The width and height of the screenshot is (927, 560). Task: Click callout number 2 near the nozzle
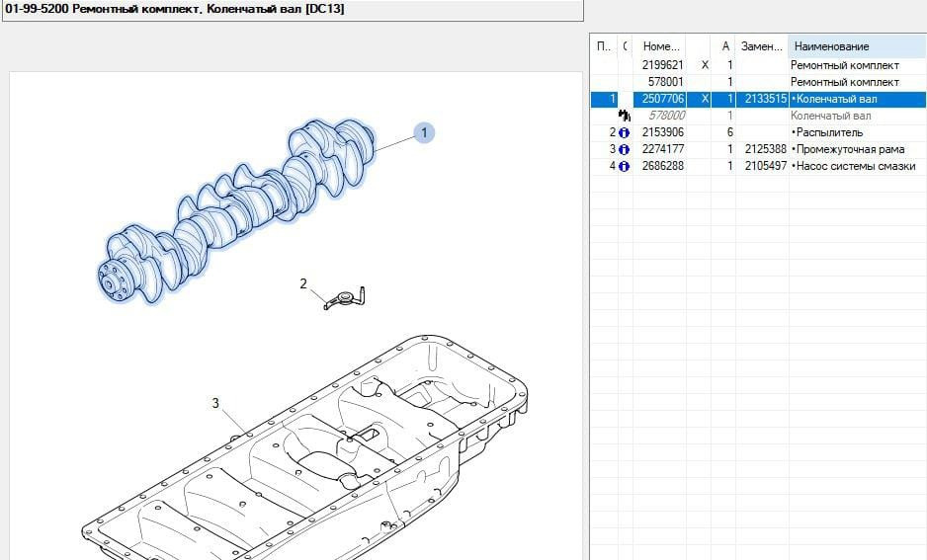point(304,284)
